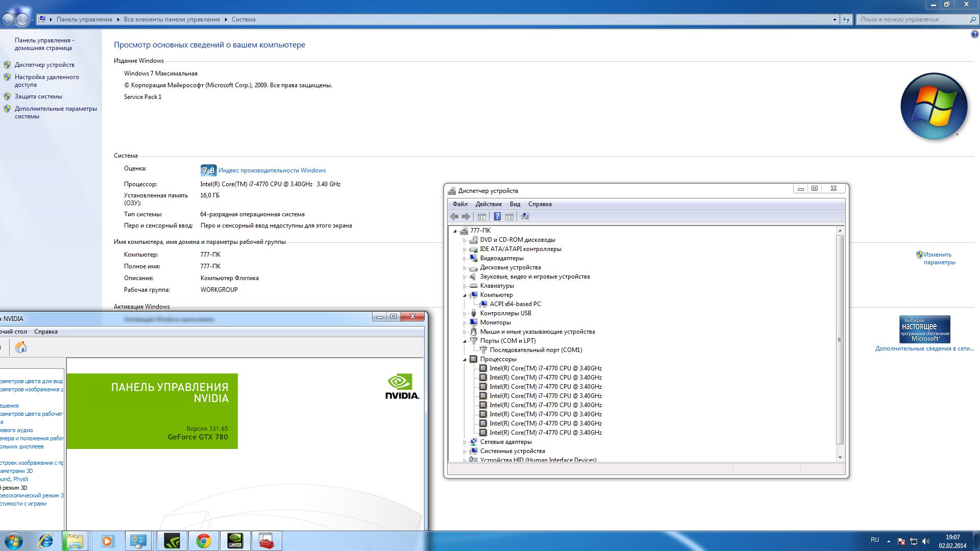Click Индекс производительности Windows link
The image size is (980, 551).
point(272,170)
